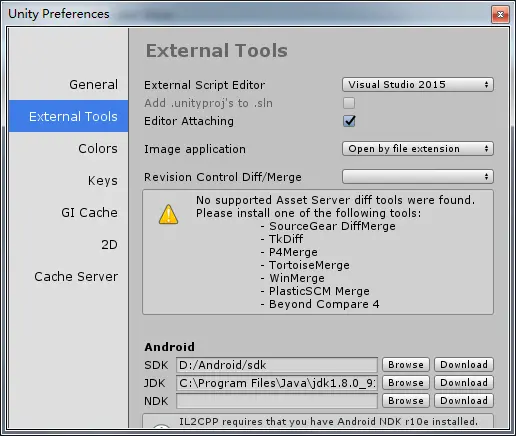
Task: Download the Android SDK
Action: point(464,365)
